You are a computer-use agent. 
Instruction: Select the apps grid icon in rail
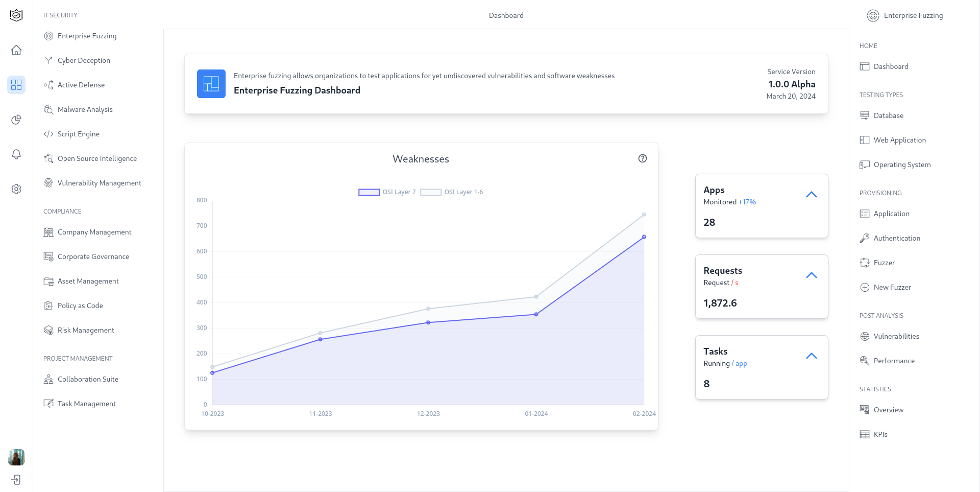(16, 85)
